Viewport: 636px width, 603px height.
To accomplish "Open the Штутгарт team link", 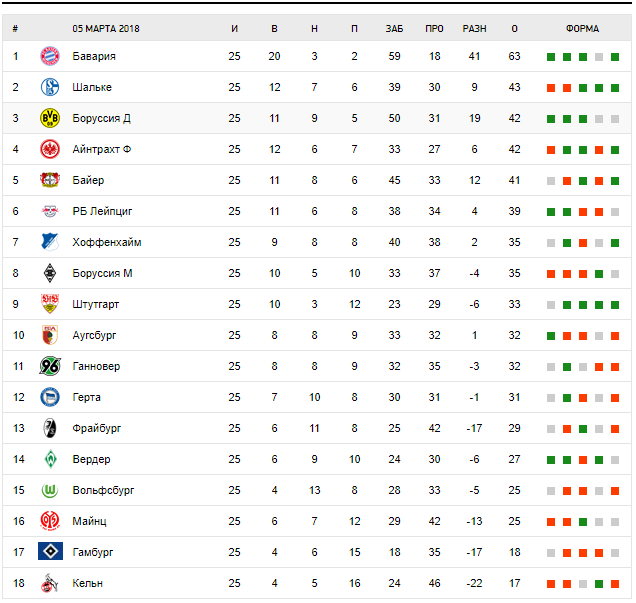I will pyautogui.click(x=100, y=304).
